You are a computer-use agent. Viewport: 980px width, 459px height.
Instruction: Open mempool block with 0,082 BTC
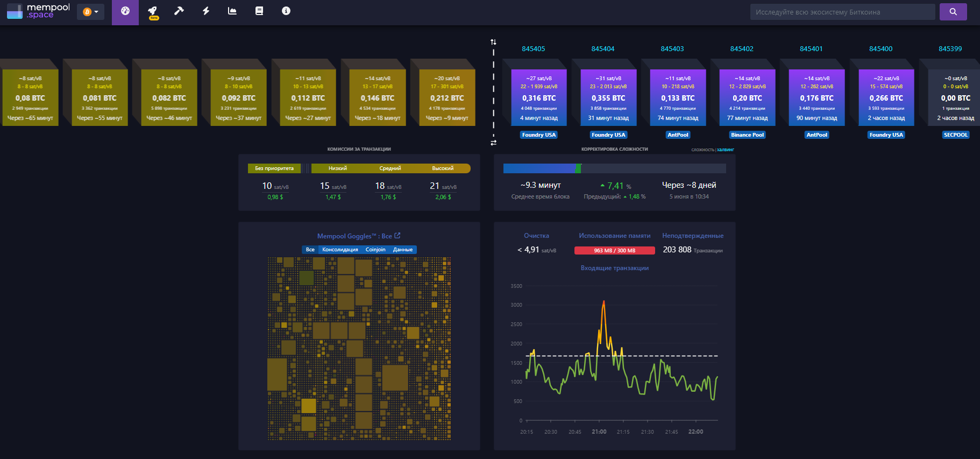(x=169, y=97)
